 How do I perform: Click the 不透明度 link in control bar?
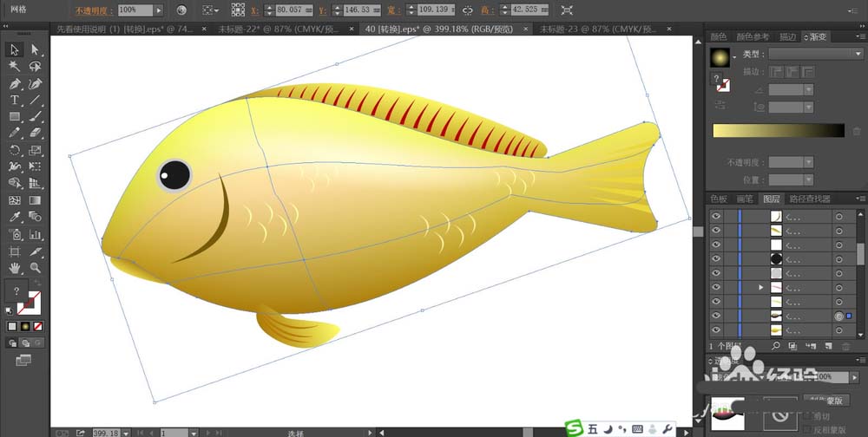(94, 10)
